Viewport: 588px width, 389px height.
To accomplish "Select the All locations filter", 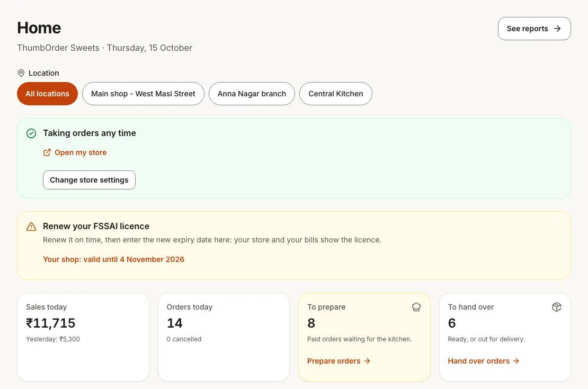I will pyautogui.click(x=47, y=94).
